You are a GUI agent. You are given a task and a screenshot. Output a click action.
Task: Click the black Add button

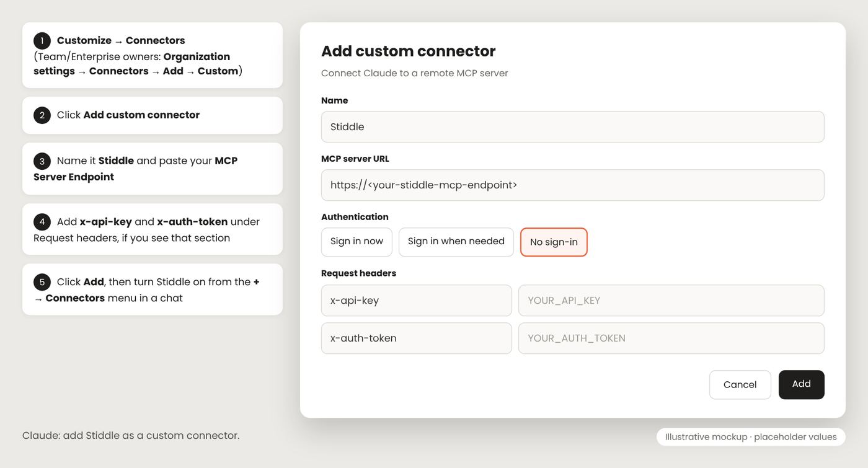pos(802,385)
